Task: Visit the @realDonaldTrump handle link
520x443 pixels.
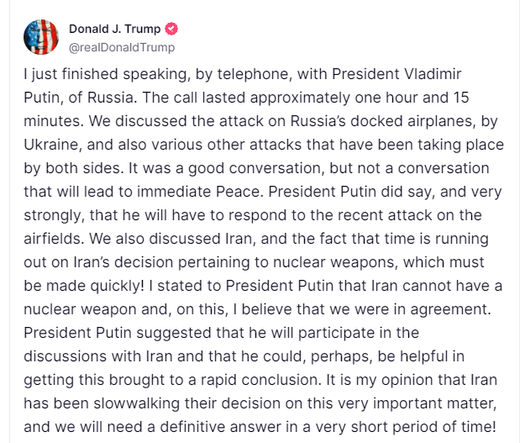Action: [x=122, y=47]
